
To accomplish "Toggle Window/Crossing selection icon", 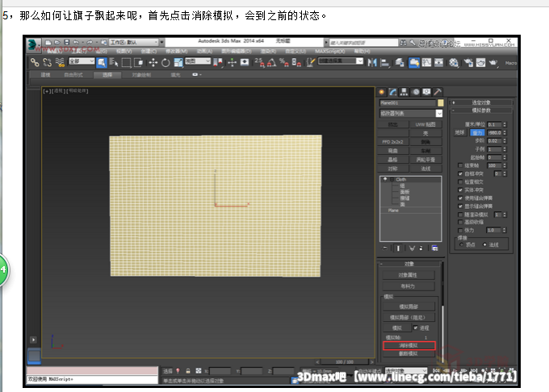I will 139,63.
